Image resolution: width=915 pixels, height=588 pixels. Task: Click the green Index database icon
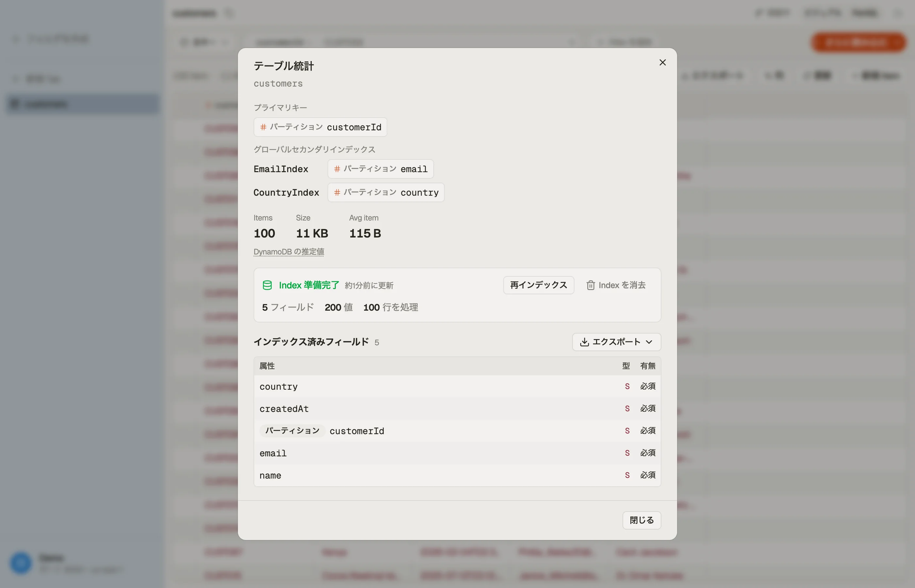[x=267, y=285]
